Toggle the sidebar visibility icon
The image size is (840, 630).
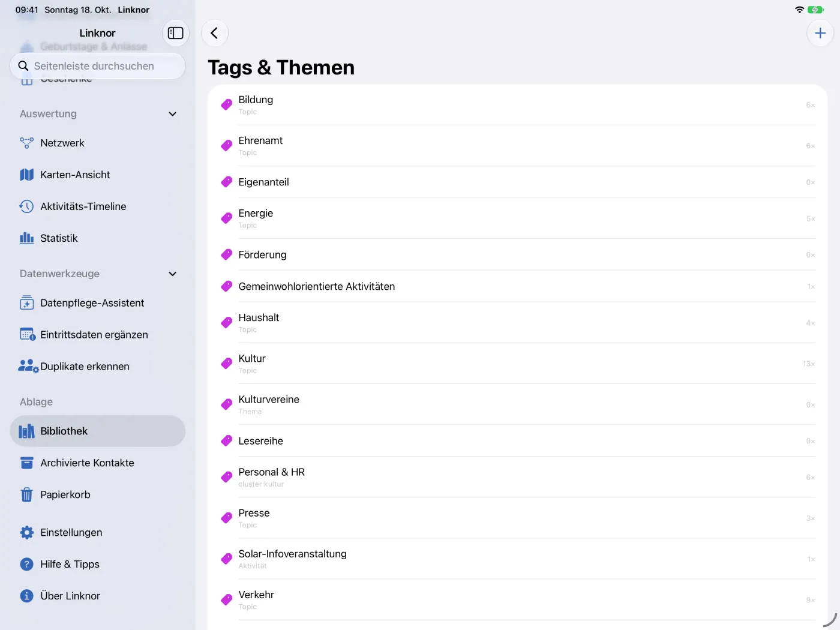tap(175, 33)
